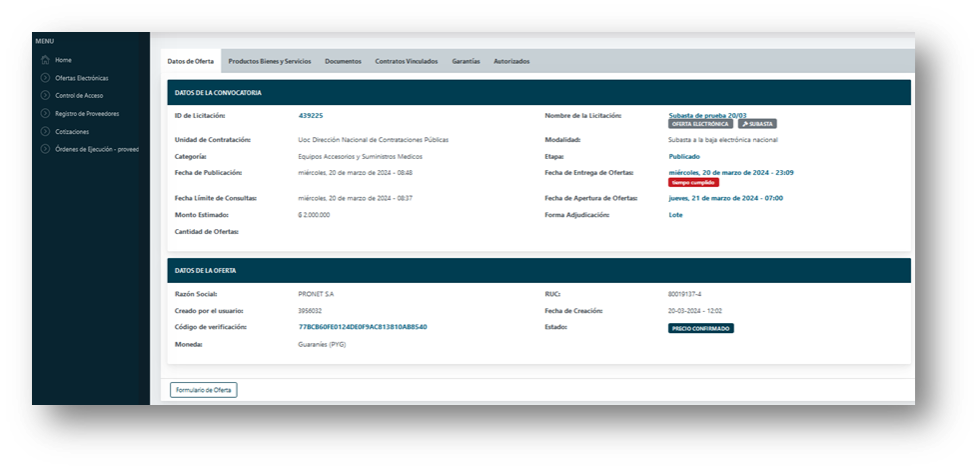980x470 pixels.
Task: Click the Formulario de Oferta button
Action: tap(204, 390)
